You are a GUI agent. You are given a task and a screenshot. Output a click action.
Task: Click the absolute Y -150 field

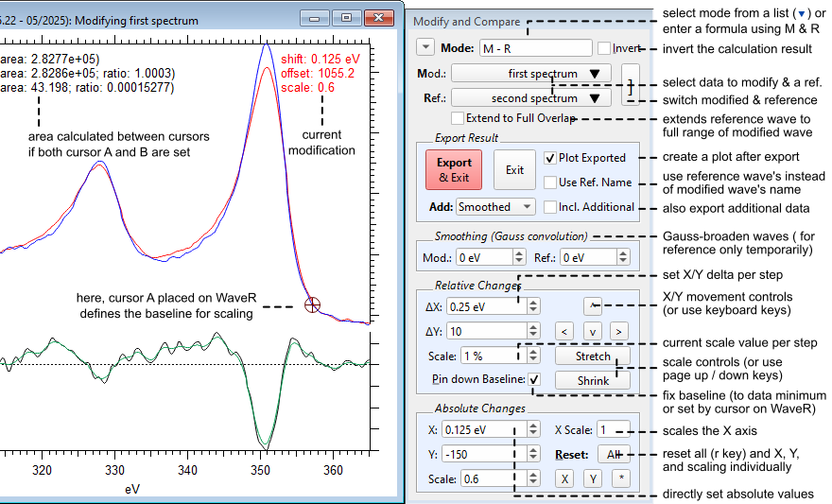point(484,454)
